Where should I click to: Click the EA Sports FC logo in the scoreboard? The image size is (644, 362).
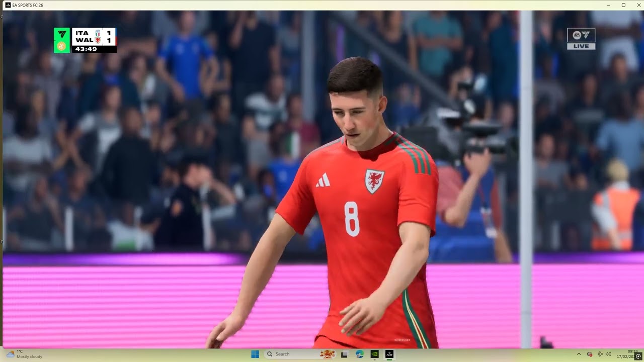tap(62, 34)
